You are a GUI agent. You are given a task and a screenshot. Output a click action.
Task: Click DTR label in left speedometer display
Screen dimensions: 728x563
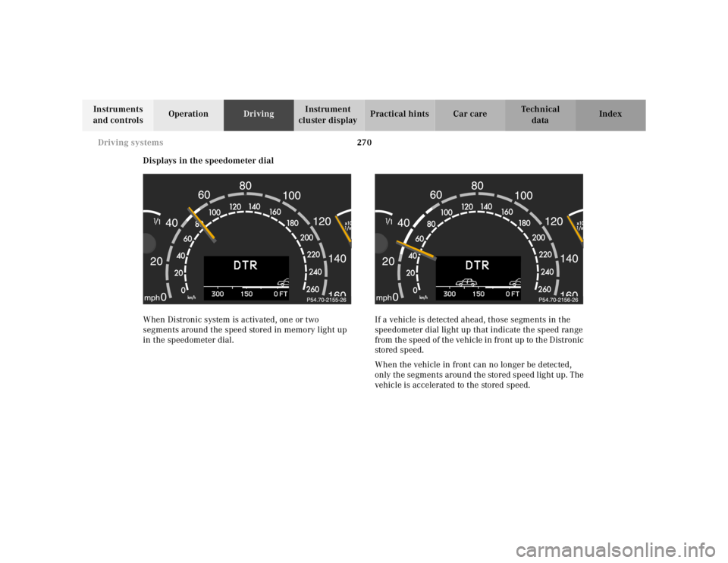click(245, 266)
